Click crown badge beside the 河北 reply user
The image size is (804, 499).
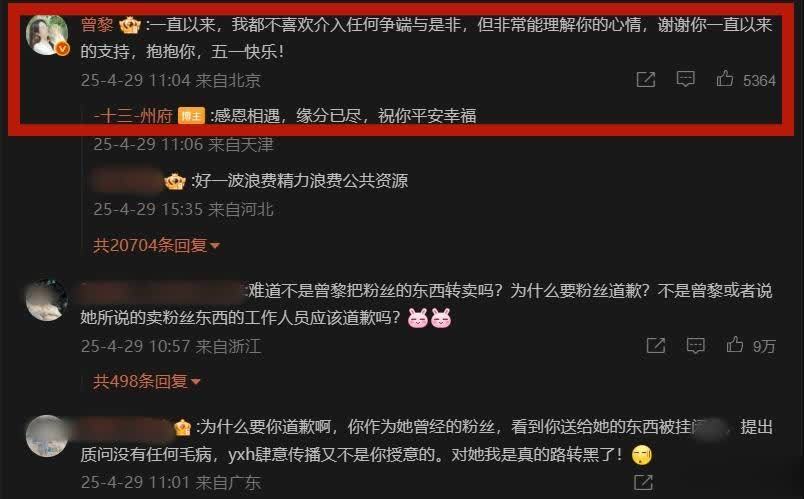tap(175, 181)
